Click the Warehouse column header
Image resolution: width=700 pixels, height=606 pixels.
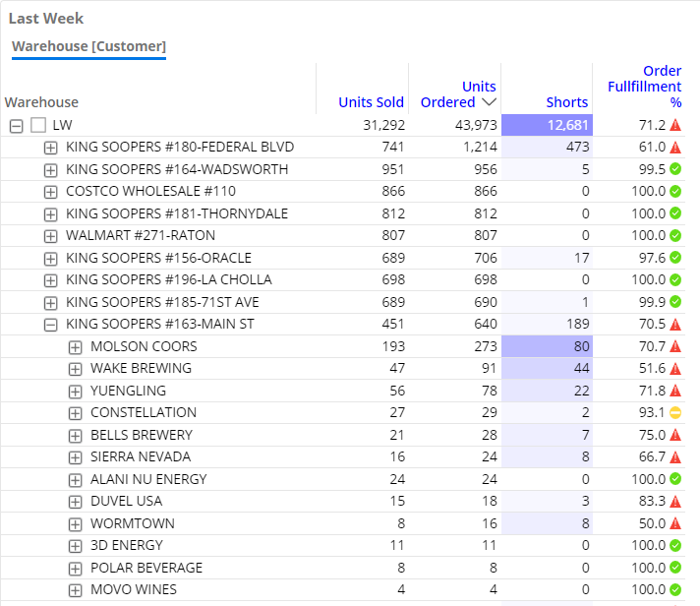[x=41, y=102]
